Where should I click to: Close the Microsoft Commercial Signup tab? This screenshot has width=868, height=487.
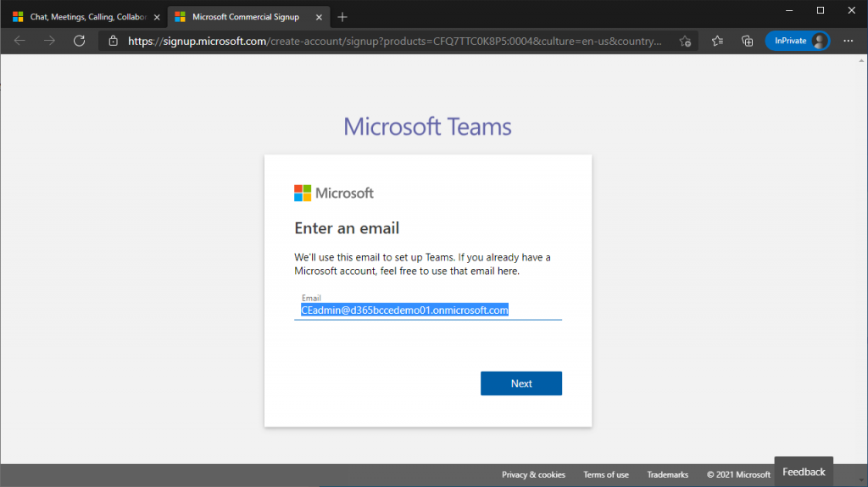(x=319, y=17)
